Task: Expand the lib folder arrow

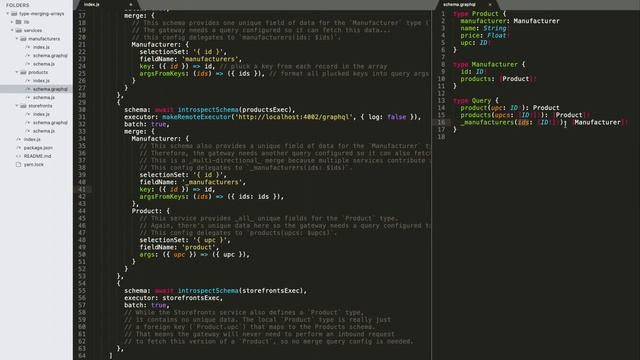Action: click(x=12, y=22)
